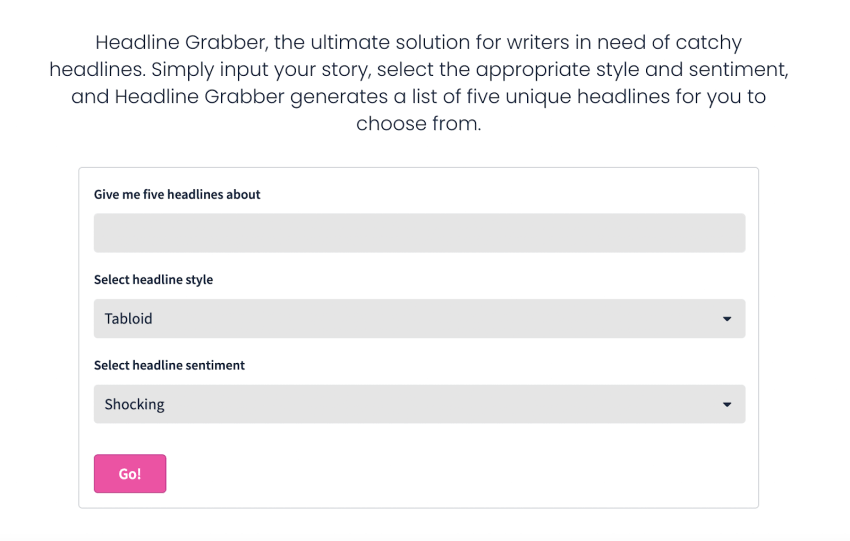The image size is (850, 541).
Task: Click the "Select headline style" label
Action: (x=153, y=280)
